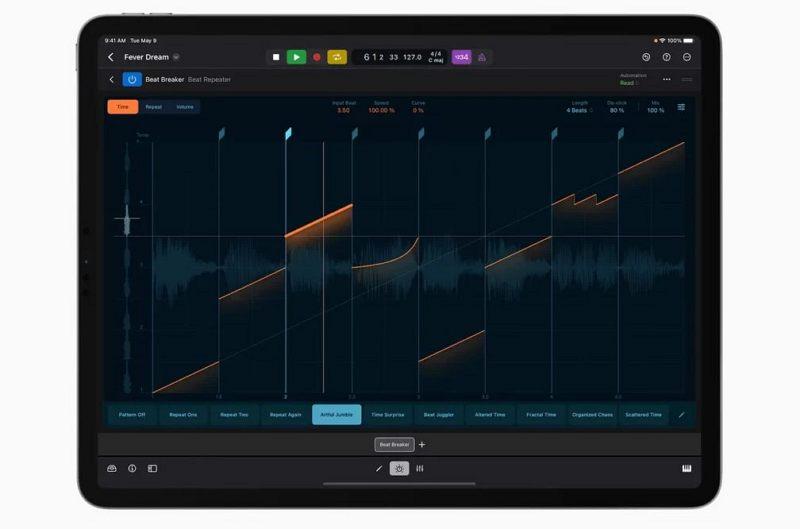The image size is (800, 529).
Task: Toggle the metronome icon
Action: (x=482, y=57)
